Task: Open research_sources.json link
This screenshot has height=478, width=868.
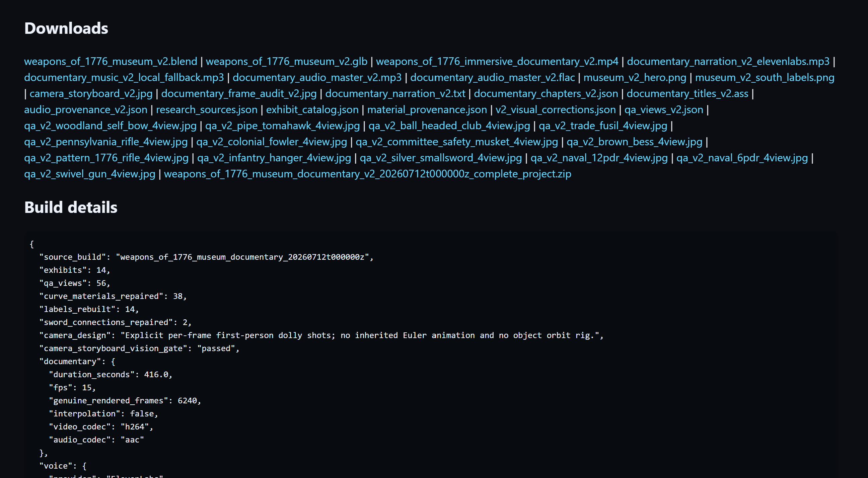Action: click(x=207, y=109)
